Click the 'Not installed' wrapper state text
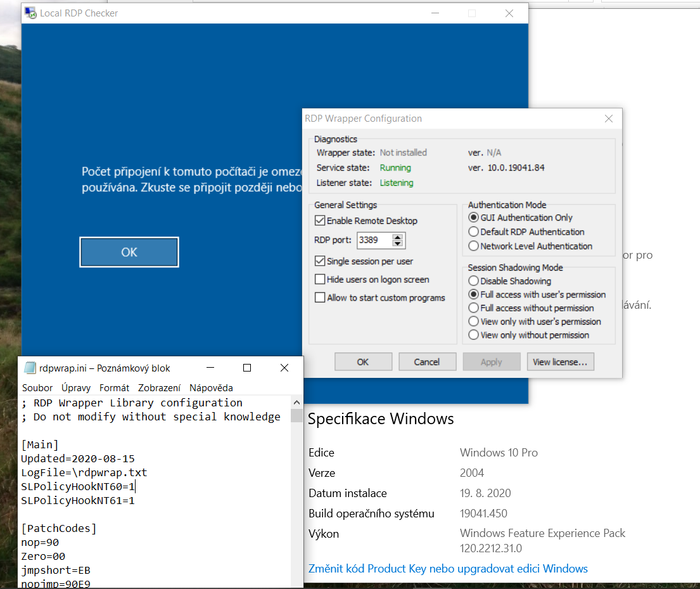The height and width of the screenshot is (589, 700). tap(403, 152)
